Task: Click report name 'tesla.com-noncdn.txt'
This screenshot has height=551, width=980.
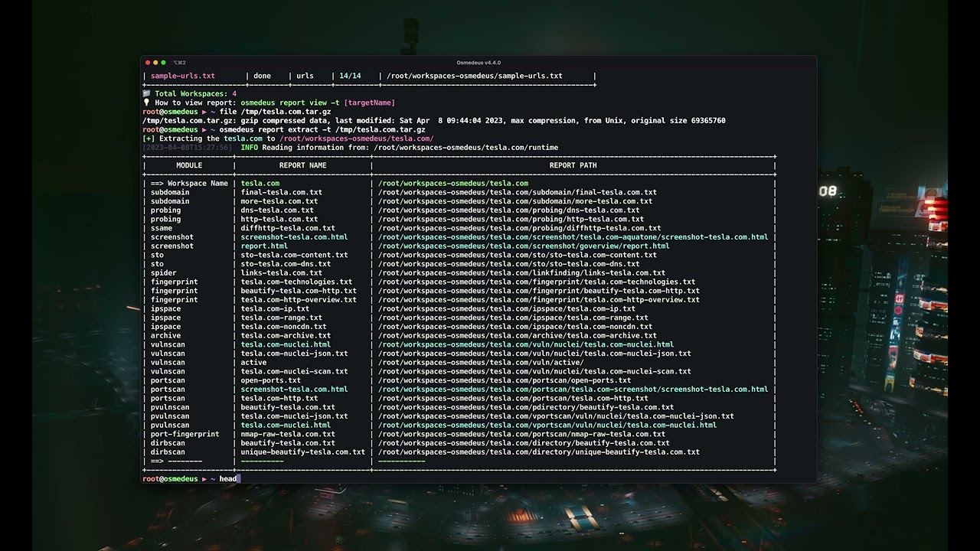Action: (283, 327)
